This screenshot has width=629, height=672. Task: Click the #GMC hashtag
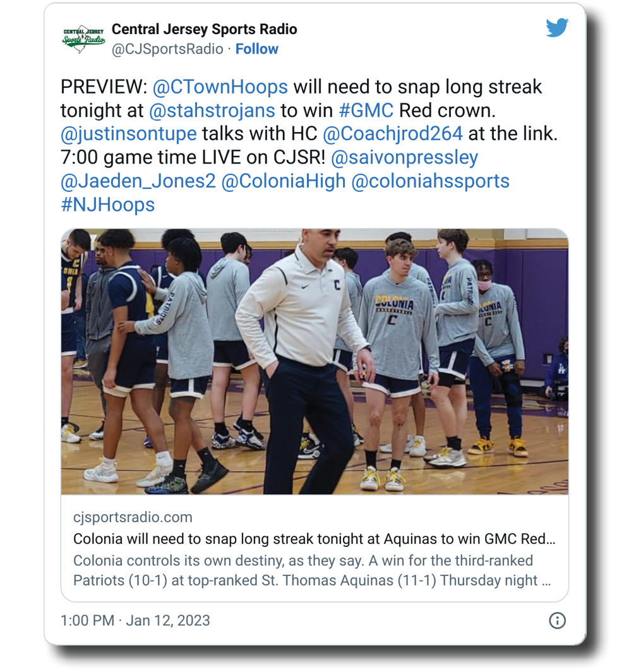(x=366, y=111)
